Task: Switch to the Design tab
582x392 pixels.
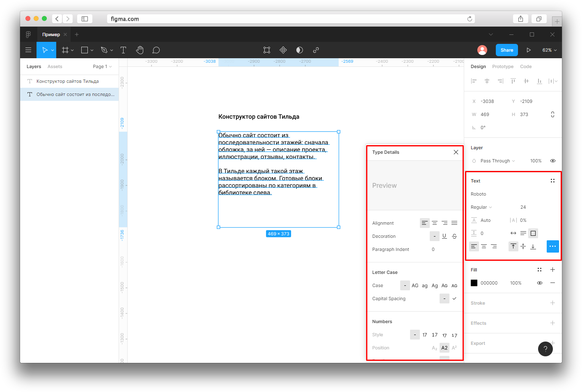Action: [478, 66]
